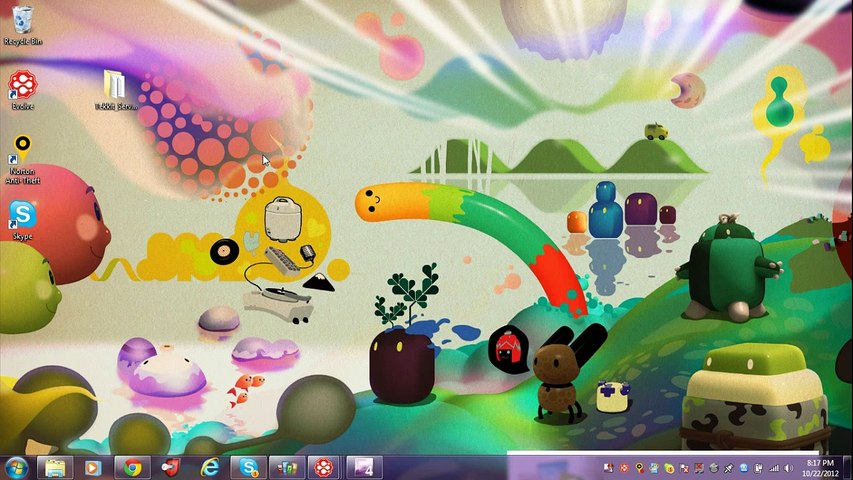Open the Recycle Bin desktop icon

[22, 25]
